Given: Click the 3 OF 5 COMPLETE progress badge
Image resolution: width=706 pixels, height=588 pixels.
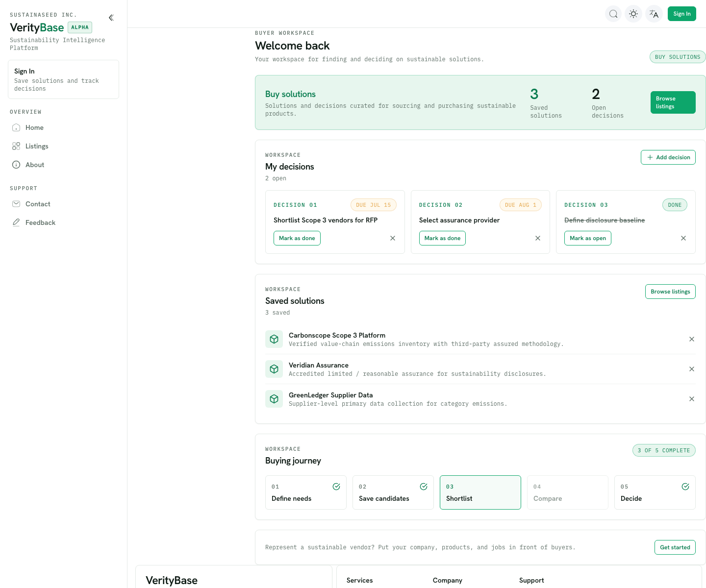Looking at the screenshot, I should (x=664, y=450).
